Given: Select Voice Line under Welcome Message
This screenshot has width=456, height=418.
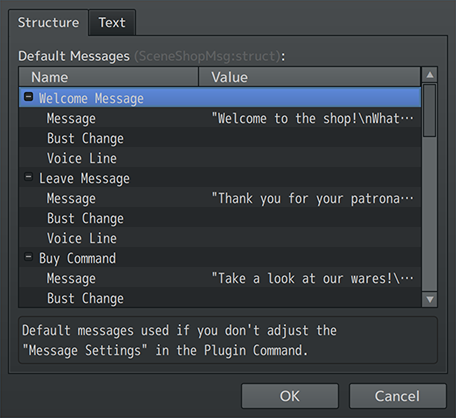Looking at the screenshot, I should tap(220, 157).
